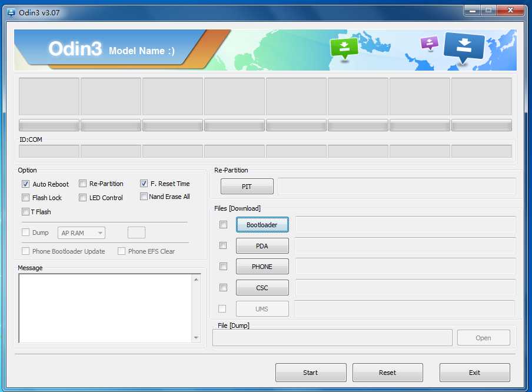Click the PIT button
532x392 pixels.
[247, 187]
